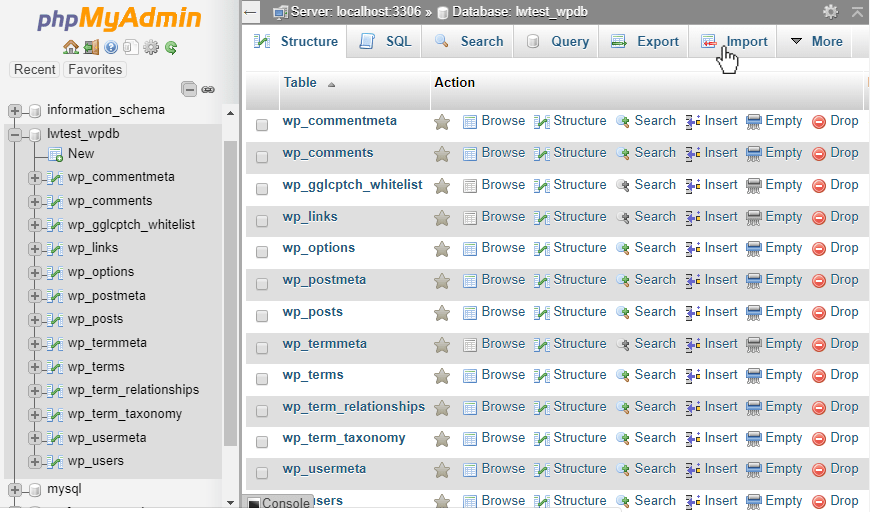Image resolution: width=870 pixels, height=512 pixels.
Task: Open page settings gear in top bar
Action: [x=830, y=12]
